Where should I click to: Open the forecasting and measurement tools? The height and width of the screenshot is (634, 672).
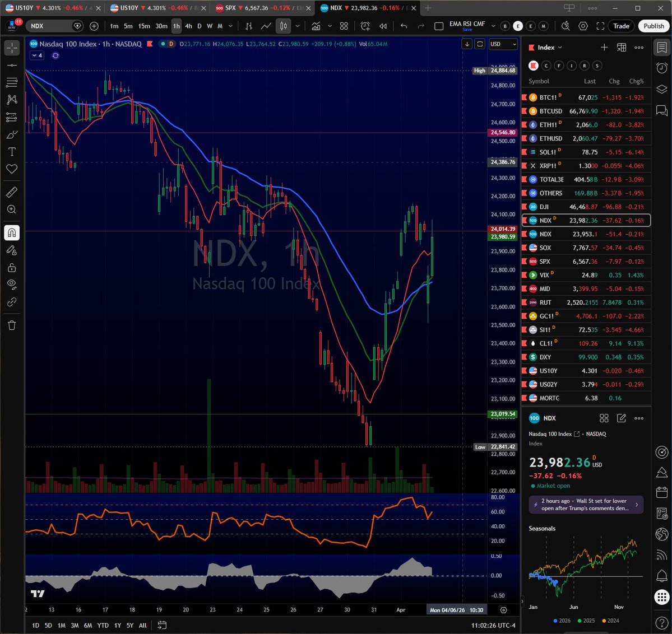(12, 118)
